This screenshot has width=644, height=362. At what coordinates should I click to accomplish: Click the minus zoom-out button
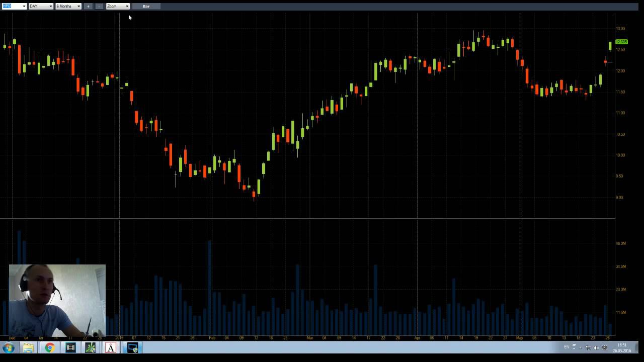99,6
